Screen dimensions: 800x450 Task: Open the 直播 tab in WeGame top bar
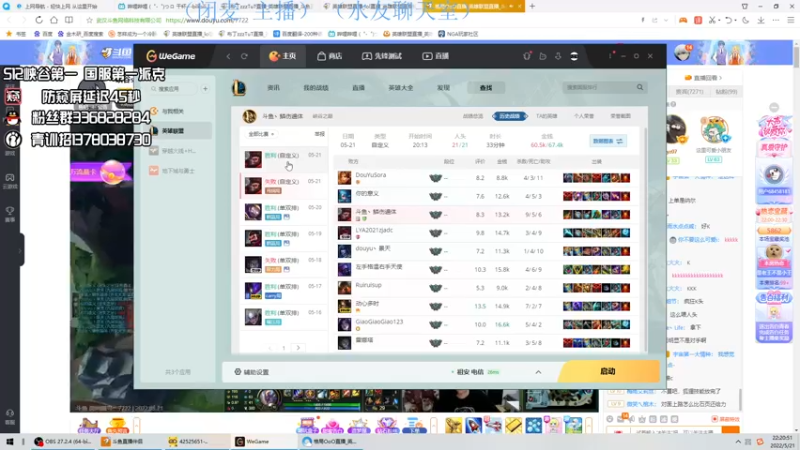[436, 56]
